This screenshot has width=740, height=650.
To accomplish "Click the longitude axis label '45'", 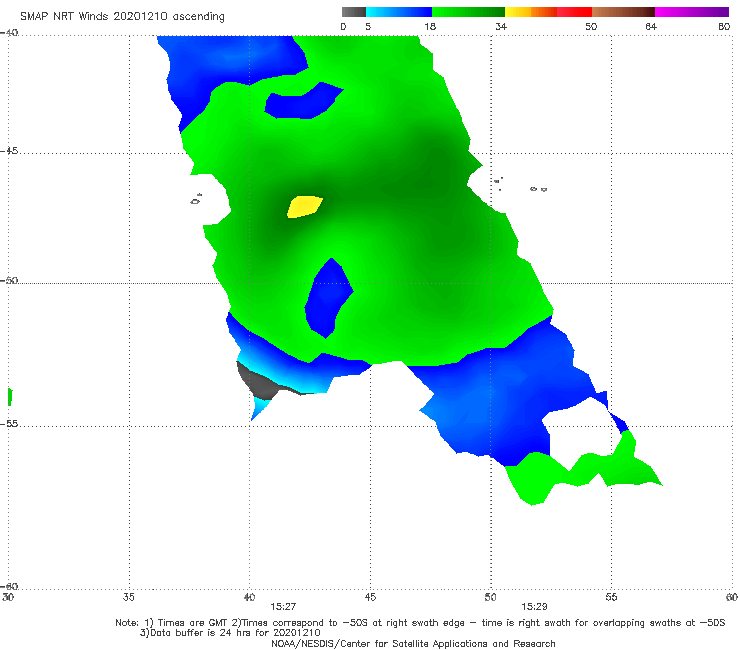I will [370, 597].
